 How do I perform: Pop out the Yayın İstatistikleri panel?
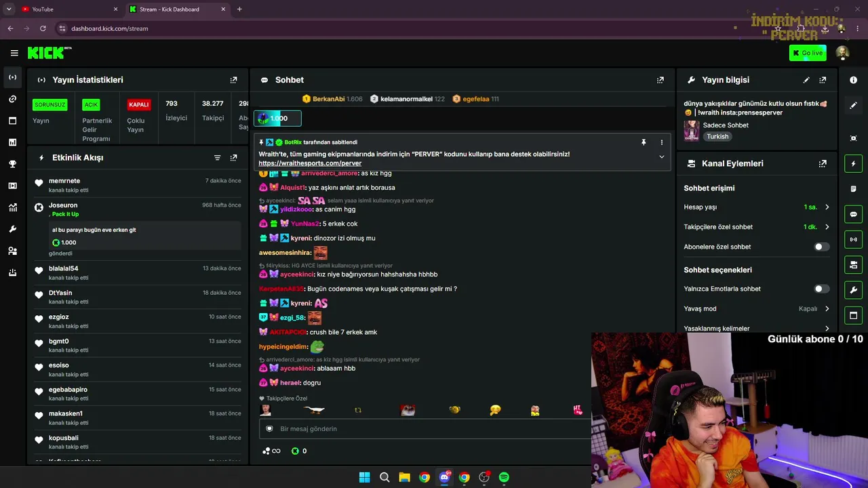tap(233, 80)
